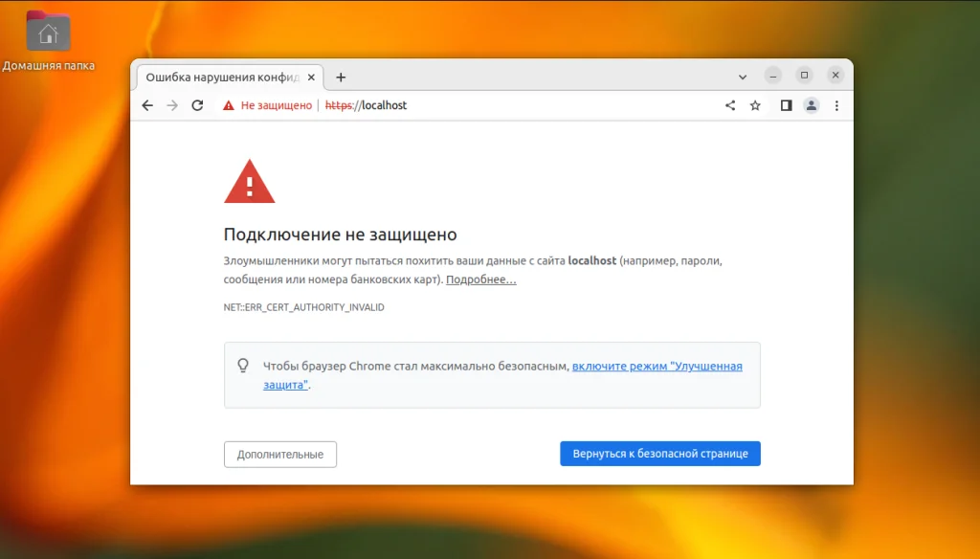The height and width of the screenshot is (559, 980).
Task: Open the three-dot Chrome menu
Action: (837, 105)
